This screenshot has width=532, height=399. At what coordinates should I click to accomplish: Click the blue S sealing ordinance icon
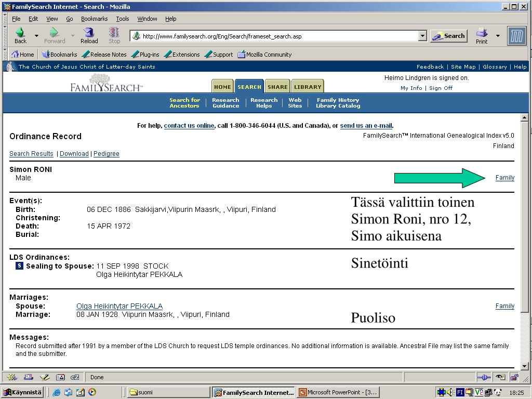19,265
